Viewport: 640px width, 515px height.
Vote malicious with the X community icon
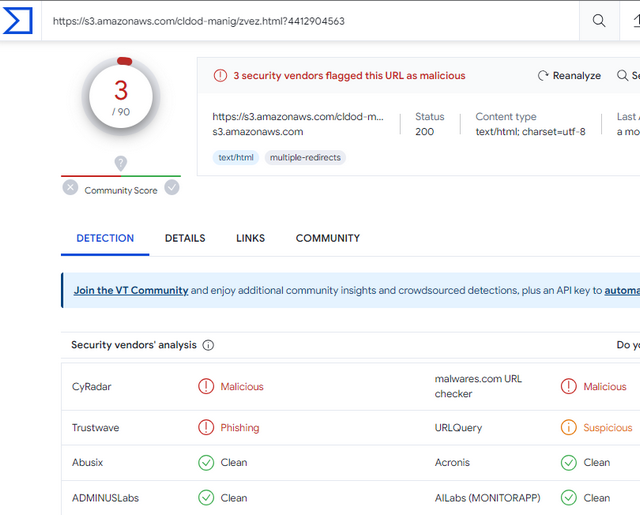[x=70, y=187]
